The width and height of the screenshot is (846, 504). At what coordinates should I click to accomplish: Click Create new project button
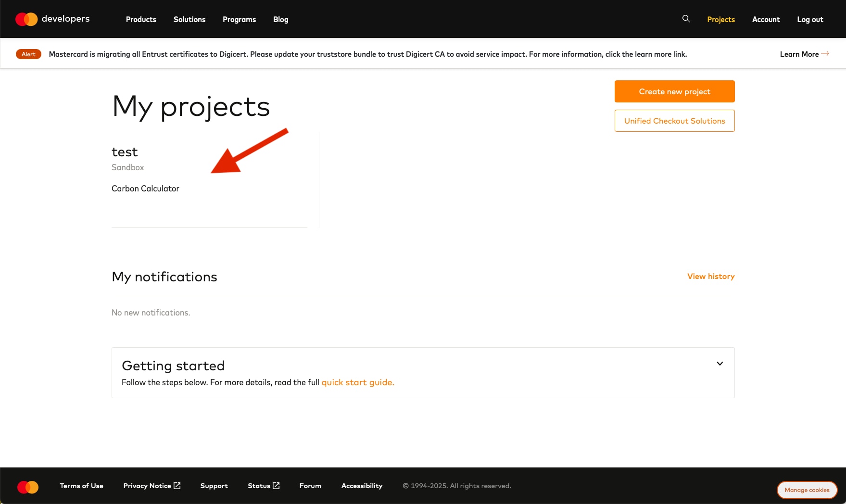(674, 91)
